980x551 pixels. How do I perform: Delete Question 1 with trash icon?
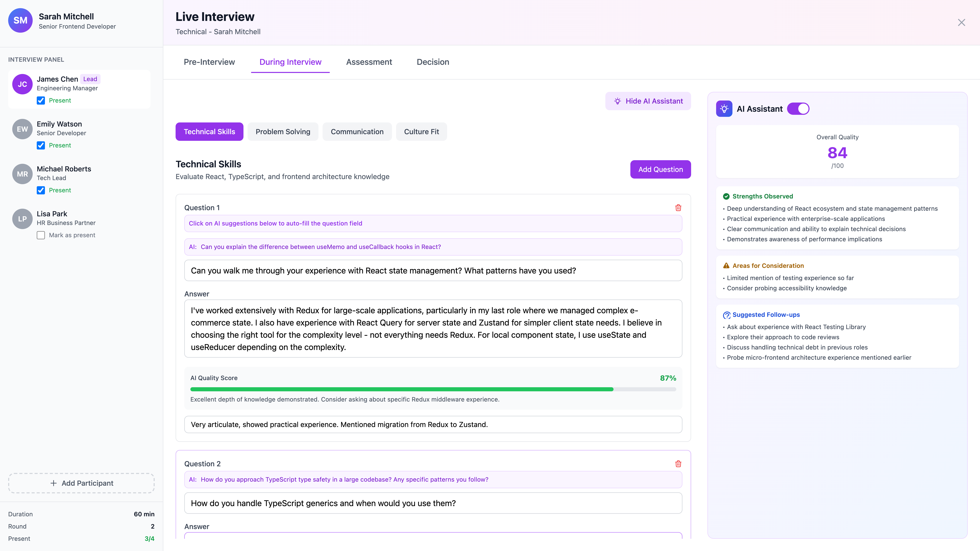tap(678, 208)
